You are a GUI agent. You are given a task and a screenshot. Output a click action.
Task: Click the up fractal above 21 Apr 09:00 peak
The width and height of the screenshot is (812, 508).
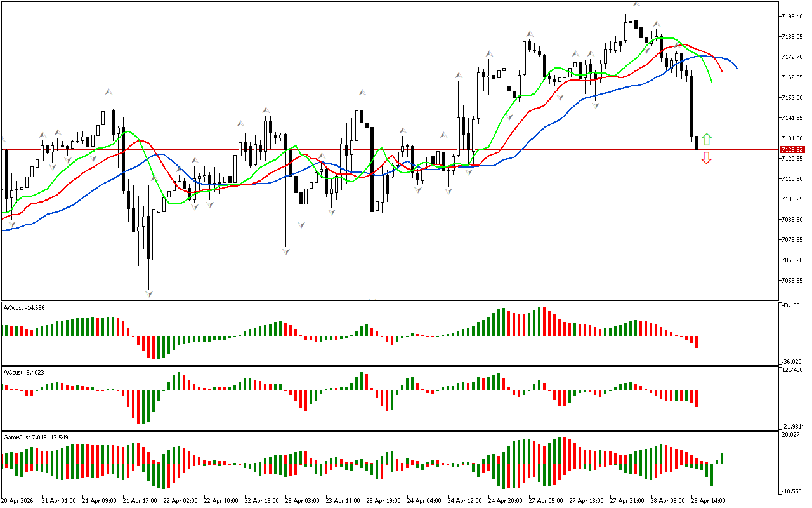coord(108,93)
